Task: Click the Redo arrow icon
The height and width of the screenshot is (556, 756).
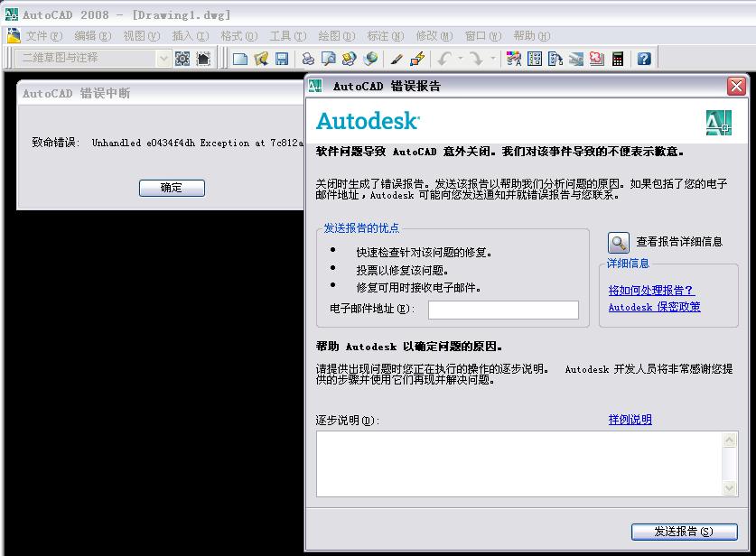Action: click(x=476, y=59)
